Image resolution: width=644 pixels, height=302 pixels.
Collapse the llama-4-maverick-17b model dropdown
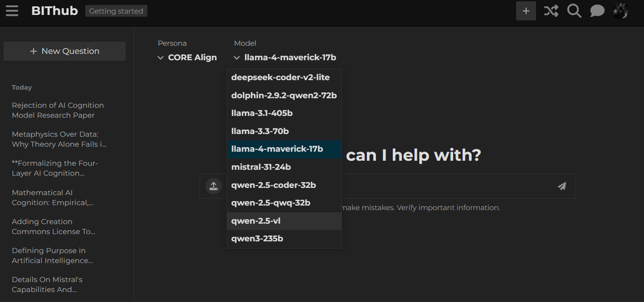[285, 58]
